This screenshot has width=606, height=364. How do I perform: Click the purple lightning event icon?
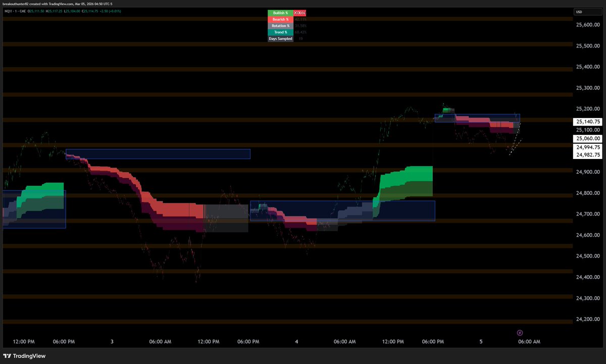[x=520, y=333]
